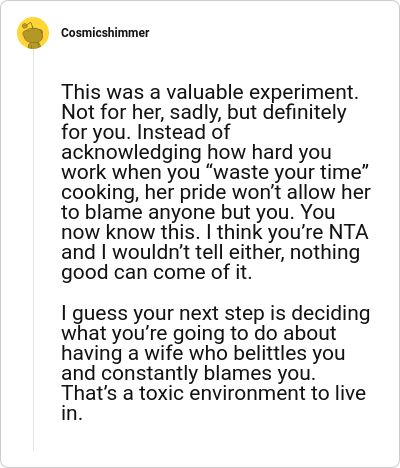
Task: Open Cosmicshimmer's yellow Snoo avatar
Action: pyautogui.click(x=33, y=33)
